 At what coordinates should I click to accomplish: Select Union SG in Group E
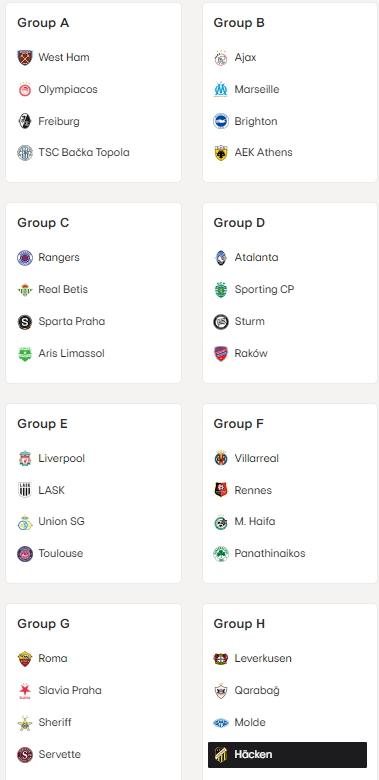pos(61,522)
